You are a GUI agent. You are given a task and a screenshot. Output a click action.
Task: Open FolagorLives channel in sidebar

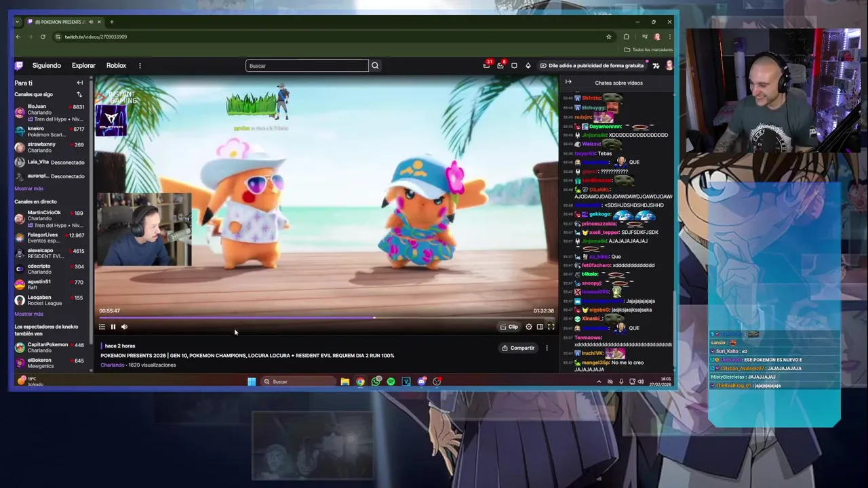pos(49,237)
